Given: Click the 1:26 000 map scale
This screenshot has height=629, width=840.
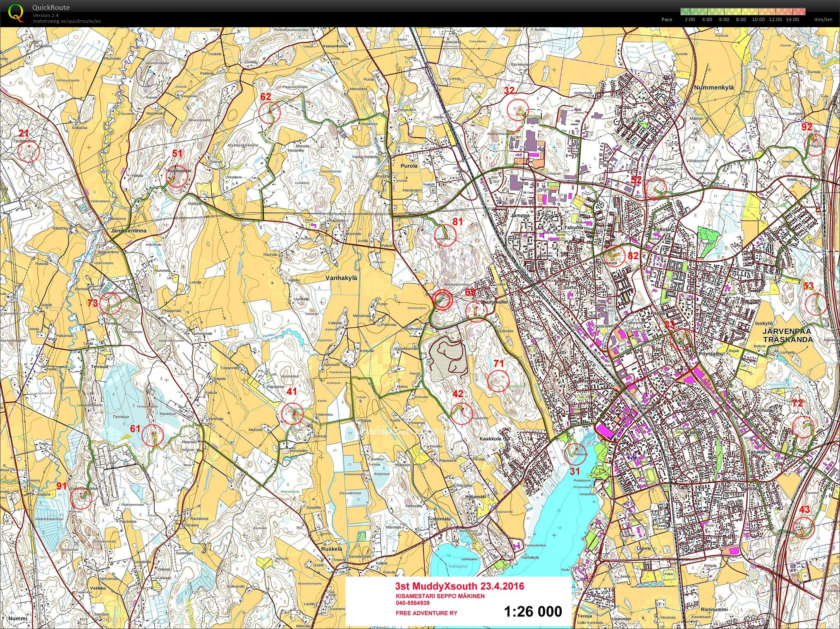Looking at the screenshot, I should (x=533, y=611).
